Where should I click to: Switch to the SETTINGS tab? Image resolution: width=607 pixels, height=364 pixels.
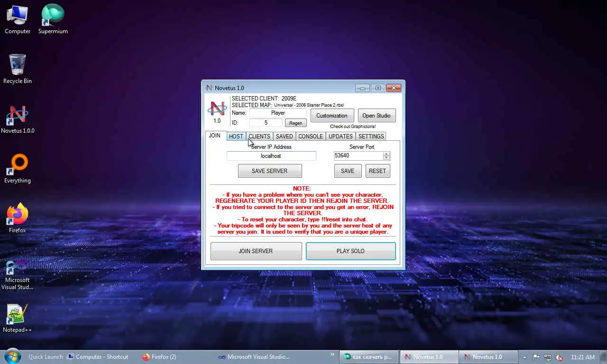(371, 136)
